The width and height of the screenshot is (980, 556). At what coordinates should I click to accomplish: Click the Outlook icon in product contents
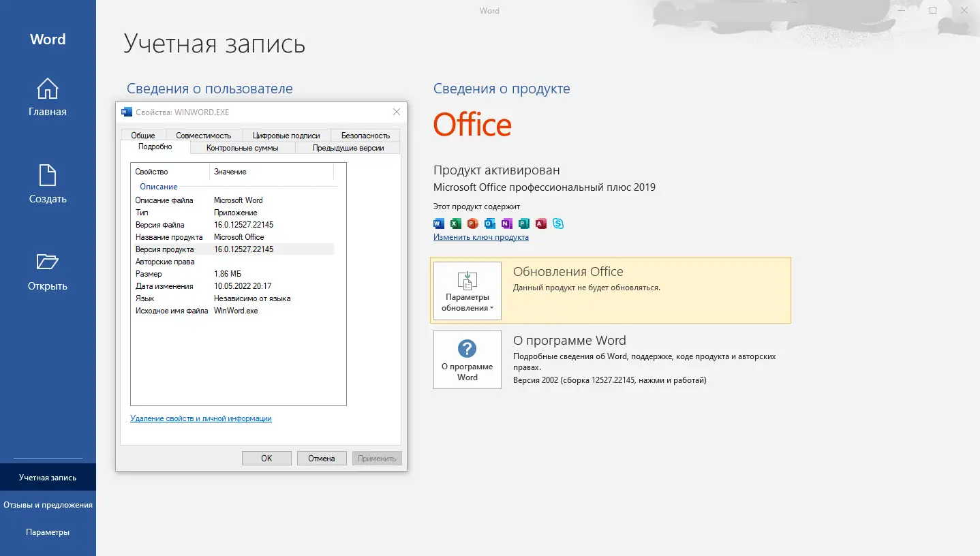pyautogui.click(x=489, y=223)
